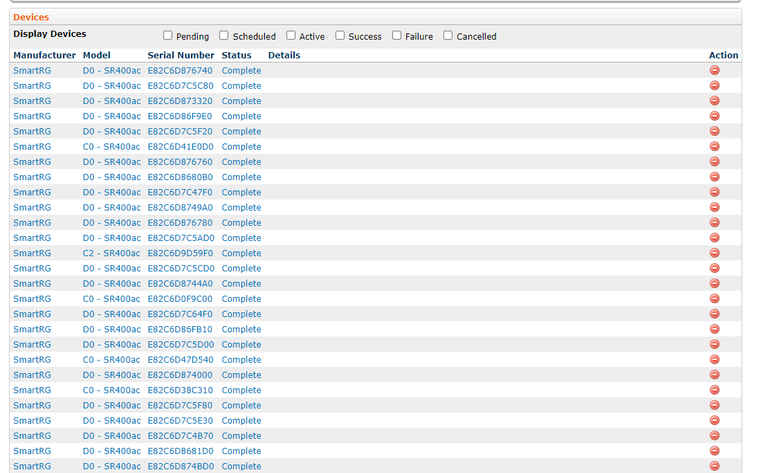Click remove icon for serial E82C6D7C5E30
Image resolution: width=779 pixels, height=473 pixels.
click(x=714, y=420)
